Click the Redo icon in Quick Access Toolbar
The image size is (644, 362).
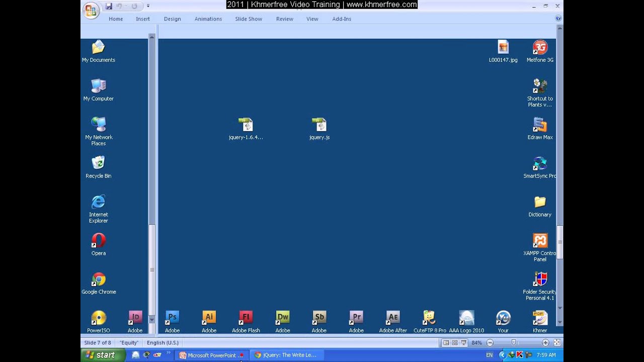(x=134, y=6)
